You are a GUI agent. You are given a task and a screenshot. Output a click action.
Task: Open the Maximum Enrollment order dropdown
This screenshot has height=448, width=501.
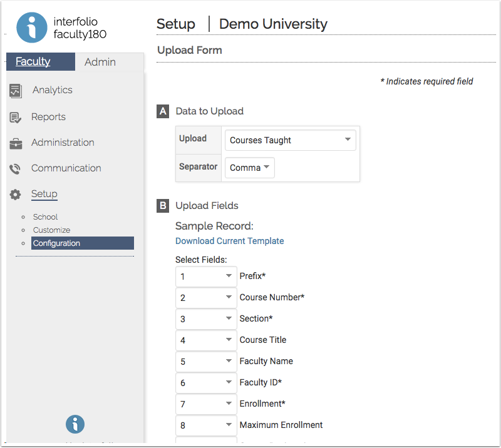(206, 425)
